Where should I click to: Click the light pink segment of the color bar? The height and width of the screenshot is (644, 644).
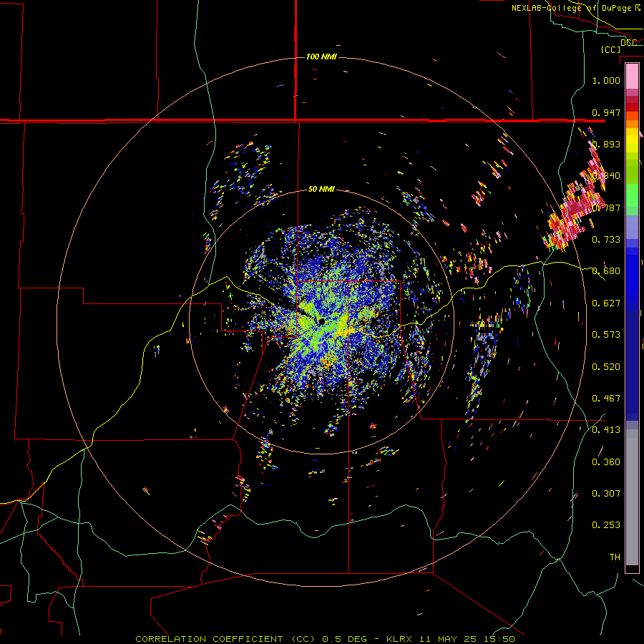(632, 76)
